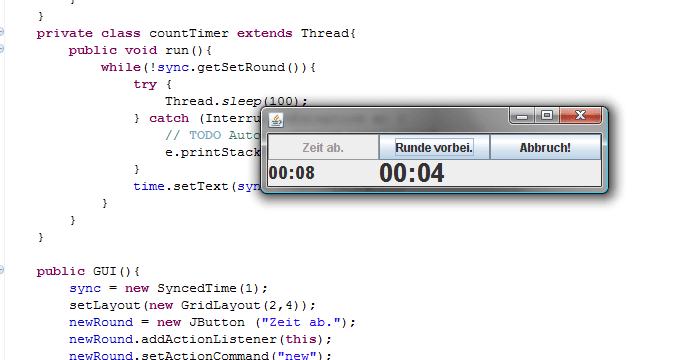This screenshot has width=686, height=360.
Task: Click 'SyncedTime(1)' in the sync assignment
Action: pyautogui.click(x=208, y=288)
